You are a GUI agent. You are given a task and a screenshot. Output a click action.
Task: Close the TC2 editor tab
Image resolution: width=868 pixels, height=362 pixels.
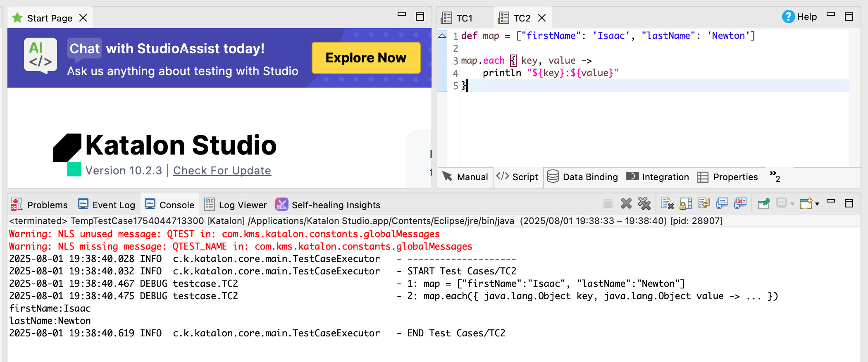point(542,18)
